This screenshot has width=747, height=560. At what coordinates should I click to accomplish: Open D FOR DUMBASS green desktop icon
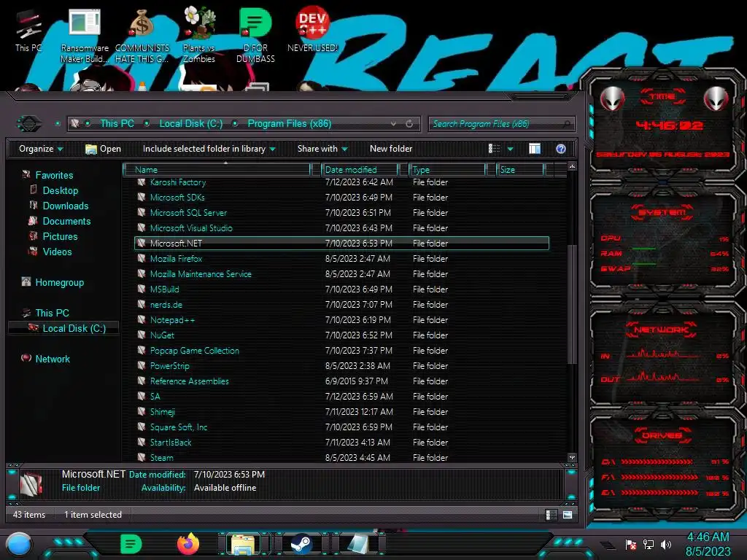255,36
